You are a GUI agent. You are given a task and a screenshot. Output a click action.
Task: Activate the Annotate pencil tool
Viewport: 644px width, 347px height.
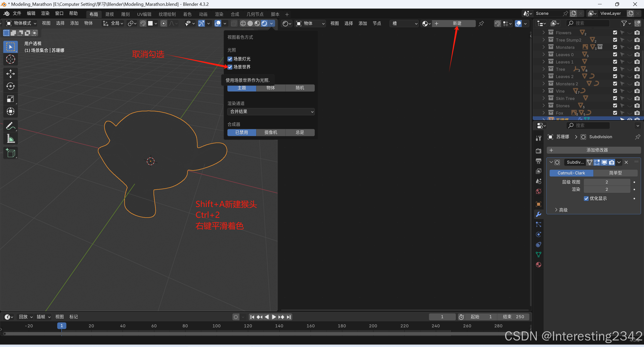[x=10, y=126]
